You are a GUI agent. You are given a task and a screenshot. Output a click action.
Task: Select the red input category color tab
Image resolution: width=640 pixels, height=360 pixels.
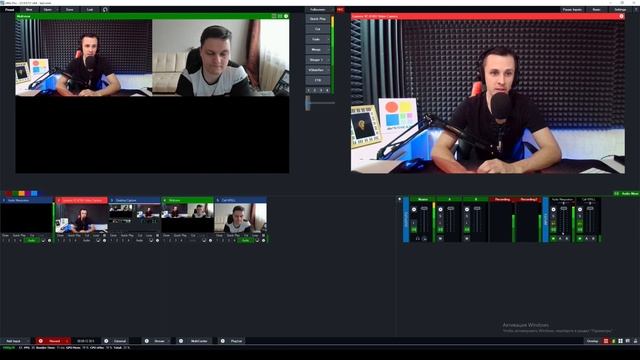coord(9,193)
